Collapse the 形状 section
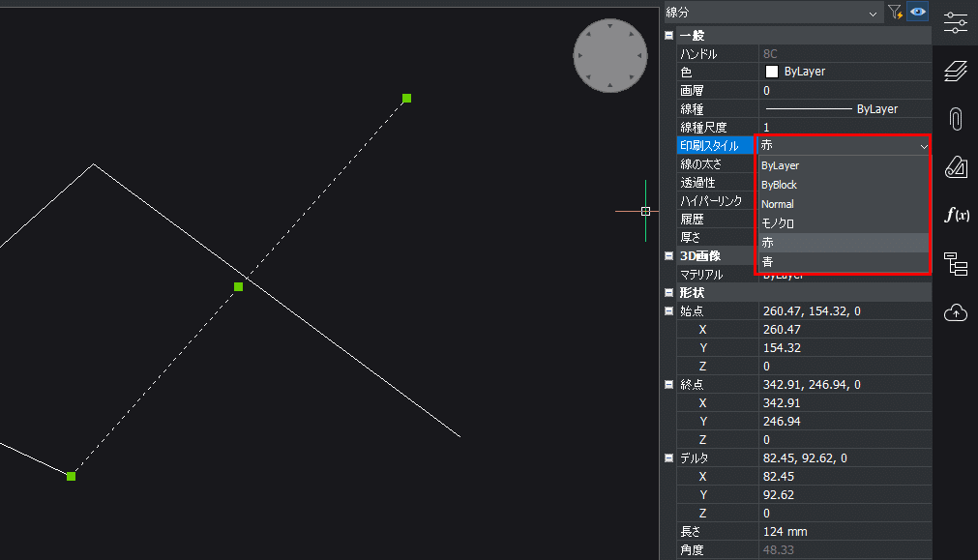 click(x=668, y=292)
